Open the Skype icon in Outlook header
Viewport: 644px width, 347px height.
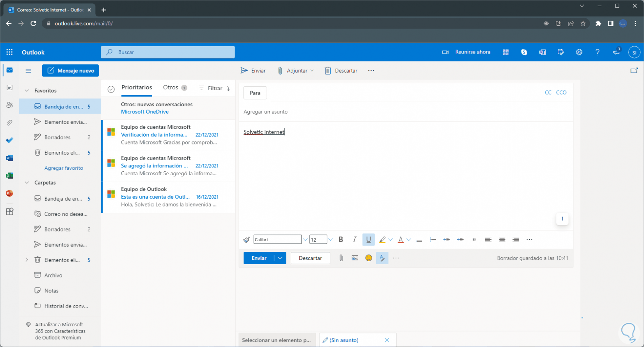point(524,52)
